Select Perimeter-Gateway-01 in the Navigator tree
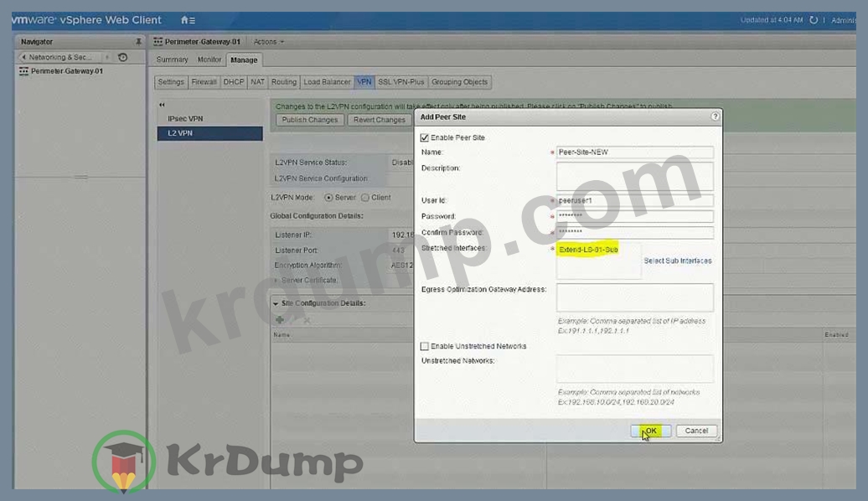 (66, 71)
